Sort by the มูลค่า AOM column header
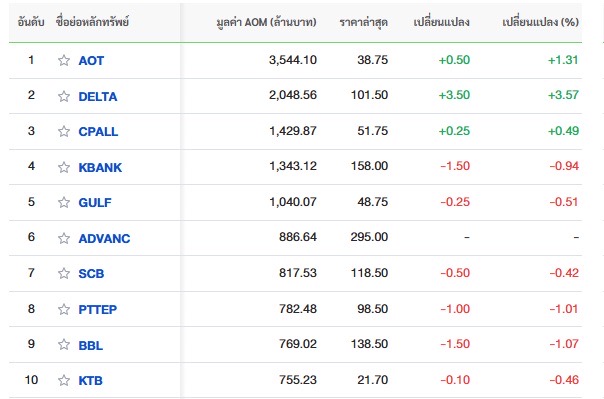The height and width of the screenshot is (399, 604). click(x=267, y=22)
